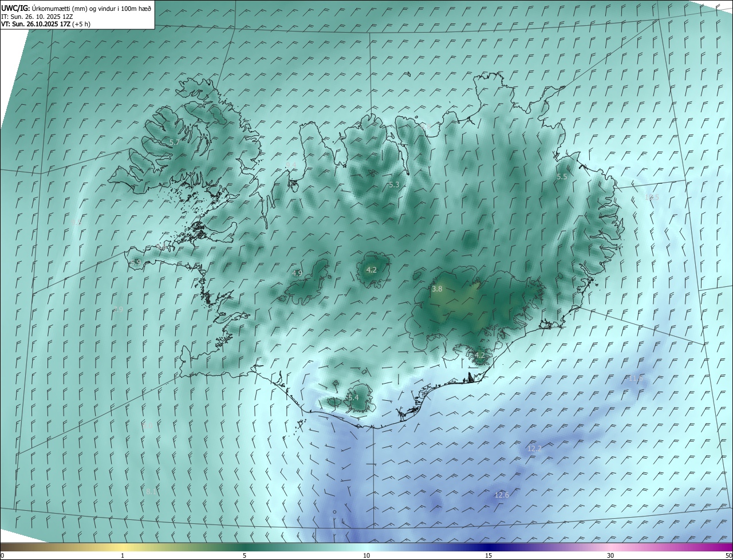
Task: Click the 8.1 value in the southwestern sea
Action: 151,492
